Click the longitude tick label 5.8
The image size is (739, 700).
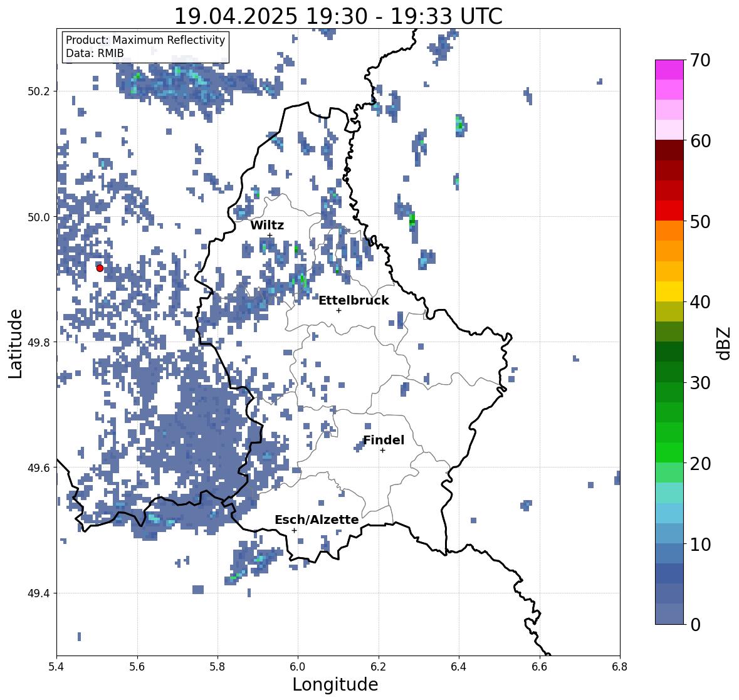(x=218, y=666)
